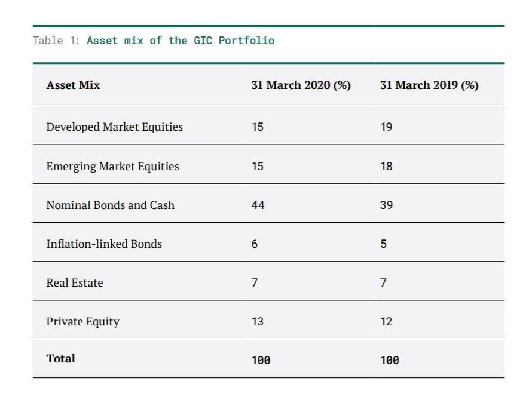Select the Nominal Bonds and Cash label

[111, 205]
